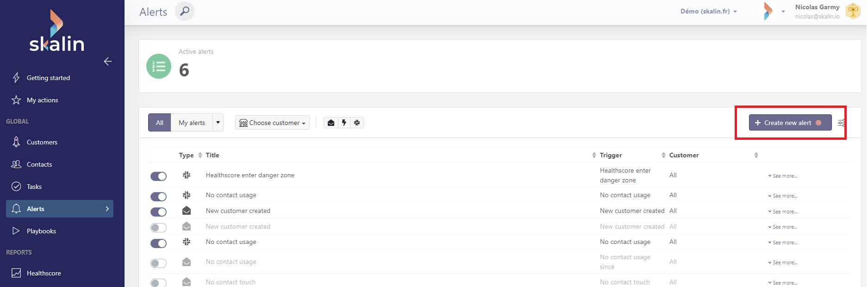This screenshot has width=868, height=287.
Task: Toggle off the enabled New customer created alert
Action: click(158, 212)
